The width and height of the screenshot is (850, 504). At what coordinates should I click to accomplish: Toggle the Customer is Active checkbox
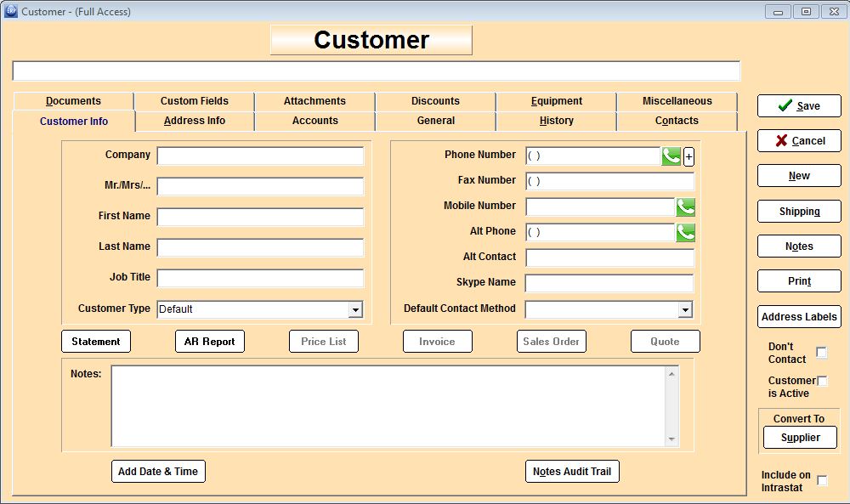coord(822,381)
